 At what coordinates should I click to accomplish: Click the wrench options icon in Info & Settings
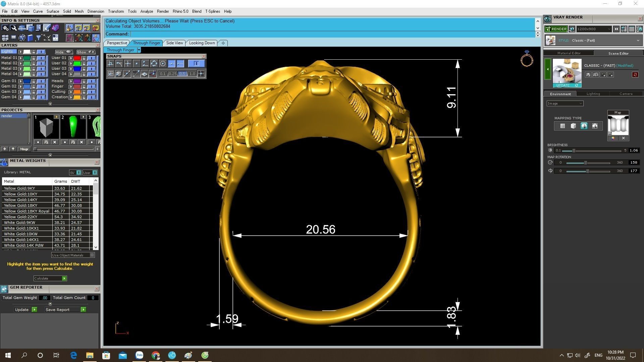click(13, 28)
